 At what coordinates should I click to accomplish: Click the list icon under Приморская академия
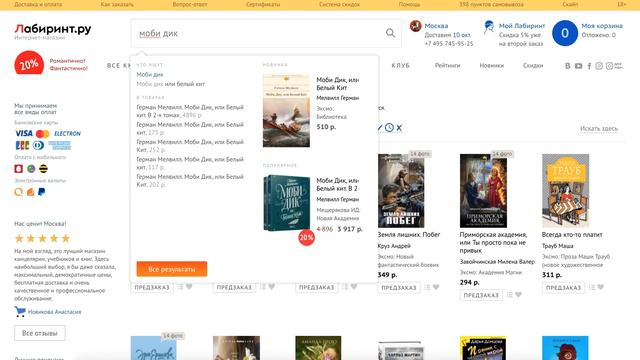pyautogui.click(x=509, y=295)
